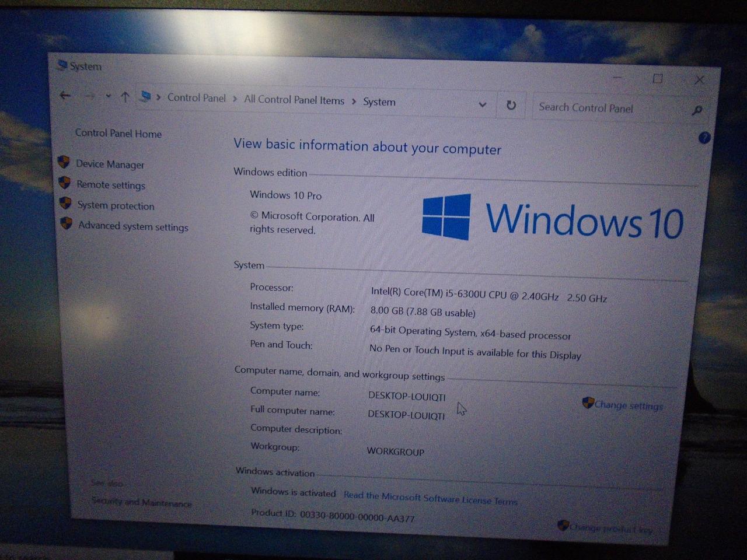Image resolution: width=747 pixels, height=560 pixels.
Task: Expand the chevron after Control Panel breadcrumb
Action: click(235, 99)
